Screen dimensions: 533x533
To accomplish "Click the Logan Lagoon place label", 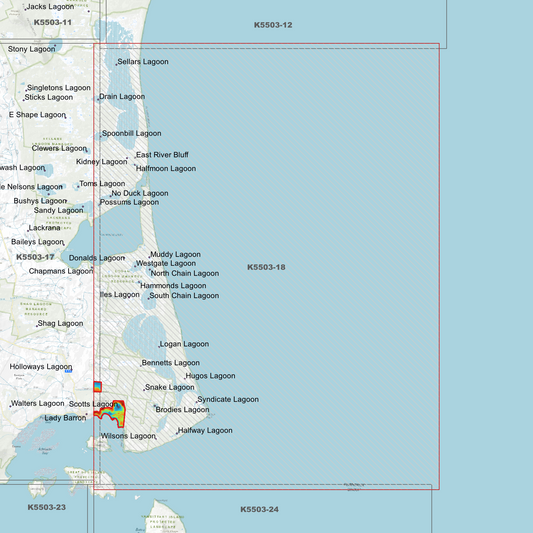I will point(184,344).
